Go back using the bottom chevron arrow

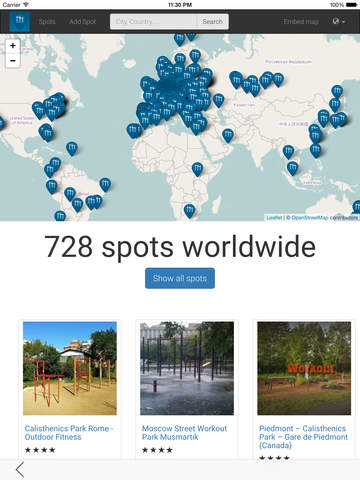click(20, 470)
